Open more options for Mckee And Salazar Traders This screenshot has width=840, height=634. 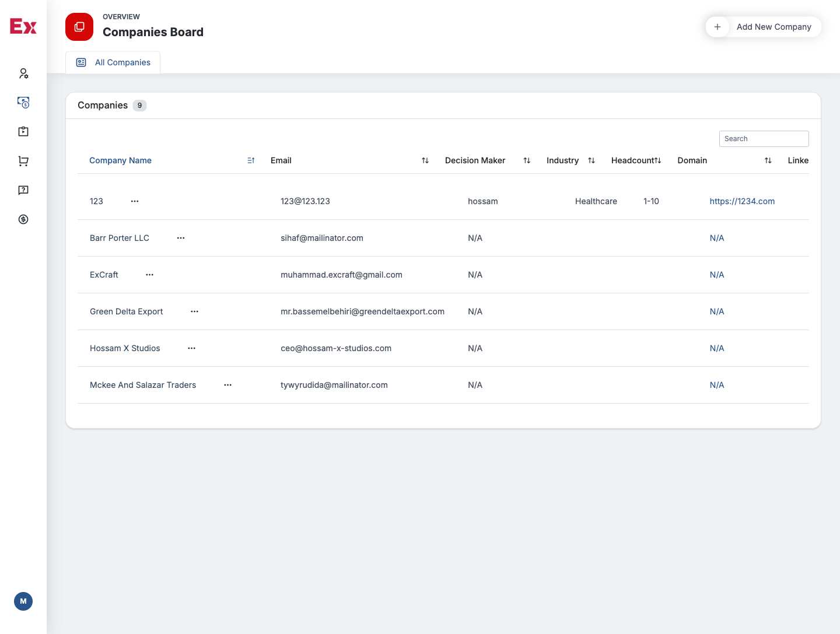228,385
